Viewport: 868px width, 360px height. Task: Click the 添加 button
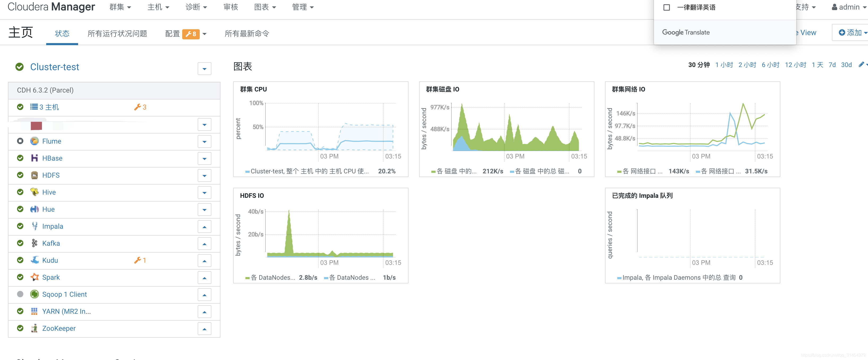pyautogui.click(x=852, y=33)
